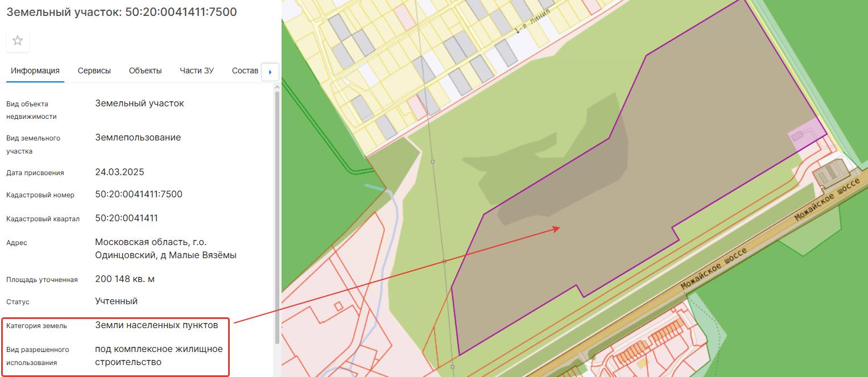Select the Части ЗУ tab
Viewport: 868px width, 377px height.
point(197,71)
